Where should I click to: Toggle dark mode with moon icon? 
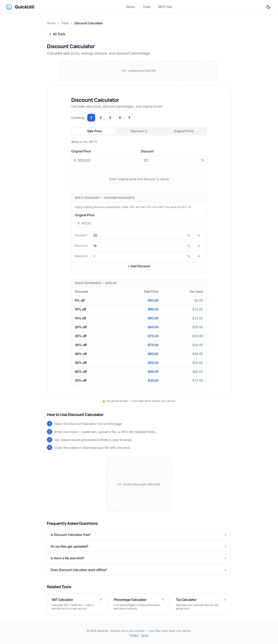[268, 7]
